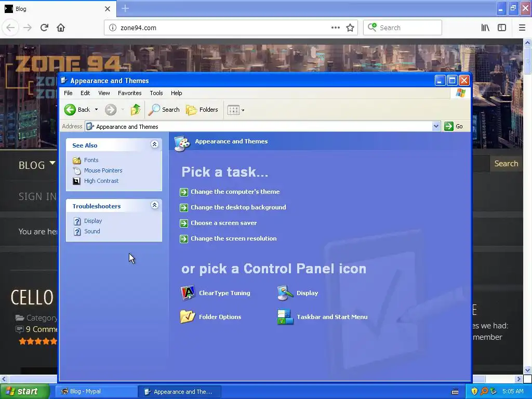This screenshot has height=399, width=532.
Task: Go to the browser home page
Action: 61,28
